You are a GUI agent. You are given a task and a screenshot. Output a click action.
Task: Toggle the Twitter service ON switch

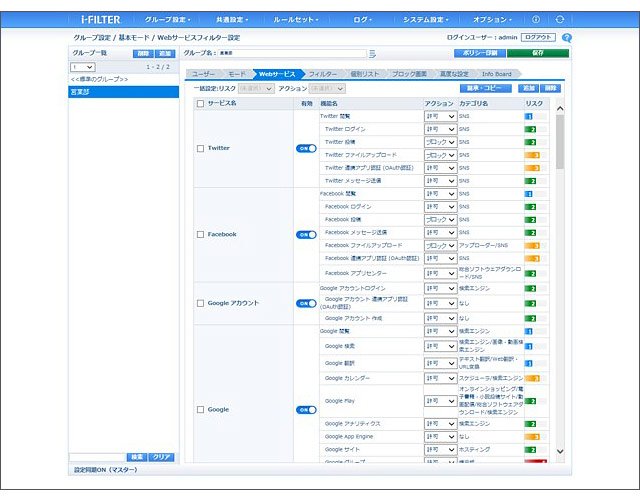coord(306,149)
